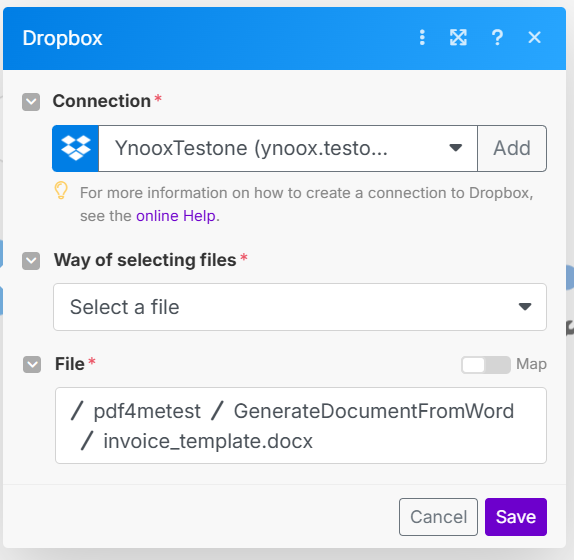Screen dimensions: 574x560
Task: Open the three-dot module options menu
Action: click(422, 37)
